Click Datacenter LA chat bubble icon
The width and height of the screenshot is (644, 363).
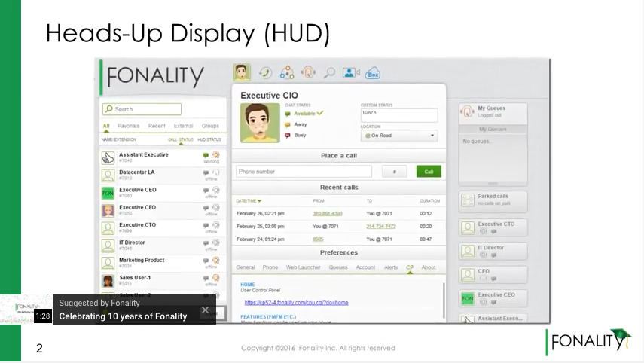point(206,173)
